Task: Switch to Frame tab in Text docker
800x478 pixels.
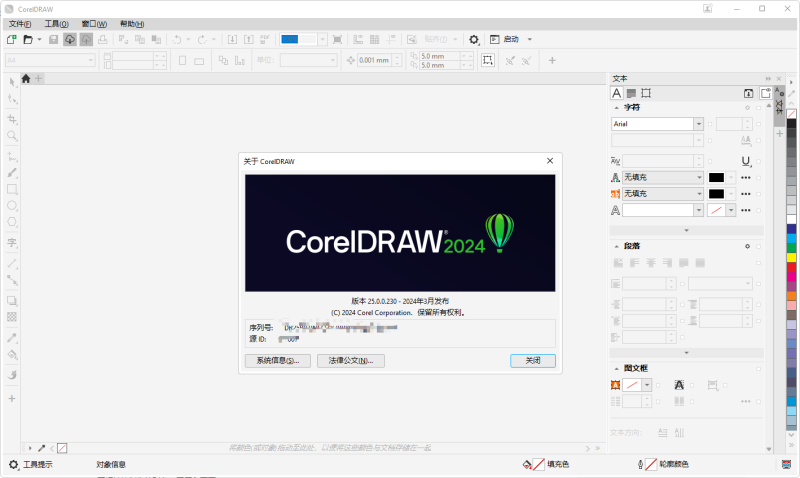Action: 646,92
